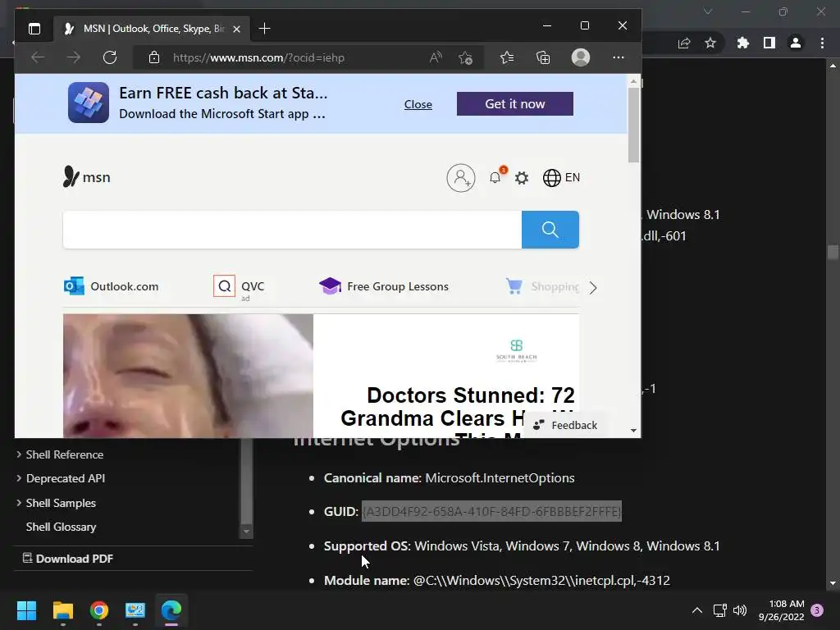Focus the MSN search box
Viewport: 840px width, 630px height.
(292, 230)
